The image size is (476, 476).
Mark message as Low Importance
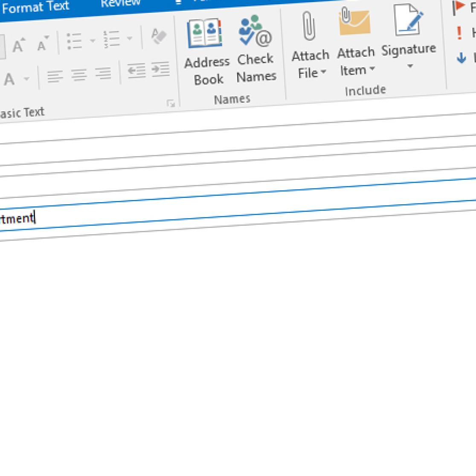click(466, 58)
